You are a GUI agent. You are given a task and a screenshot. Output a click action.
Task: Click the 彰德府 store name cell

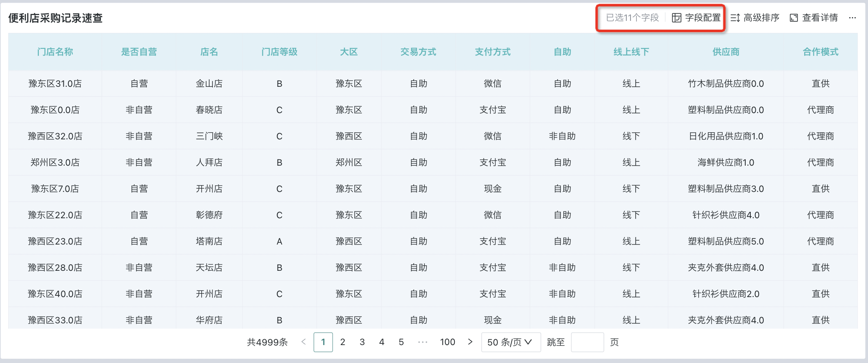point(209,215)
